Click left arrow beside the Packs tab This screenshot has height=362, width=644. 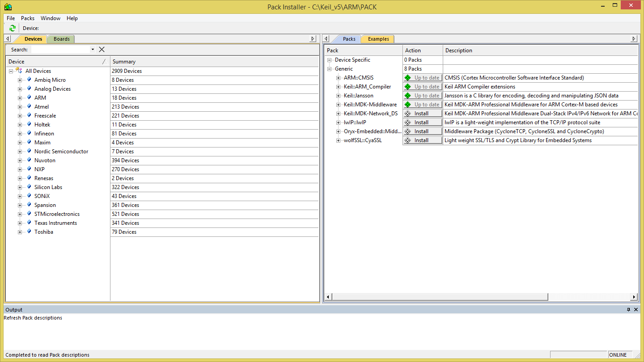pos(326,39)
